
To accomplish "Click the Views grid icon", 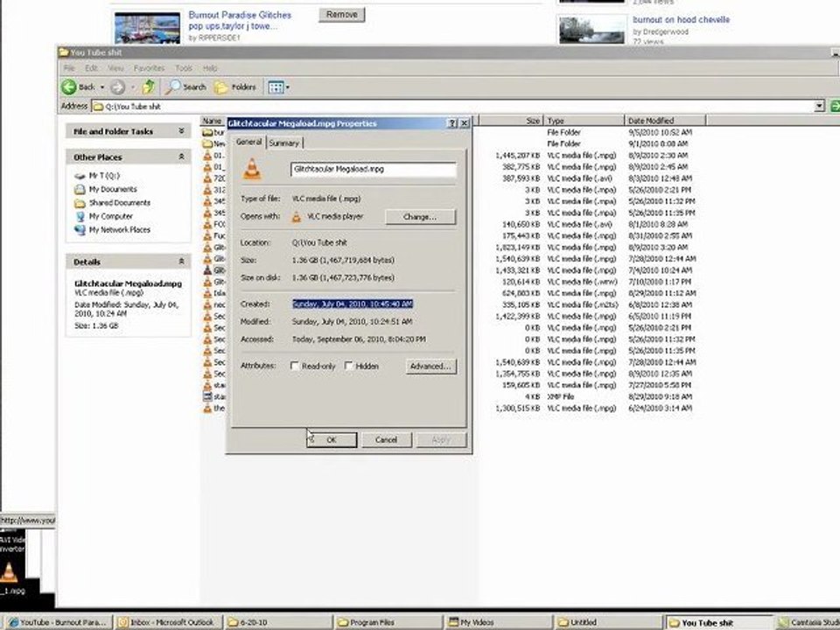I will point(276,87).
